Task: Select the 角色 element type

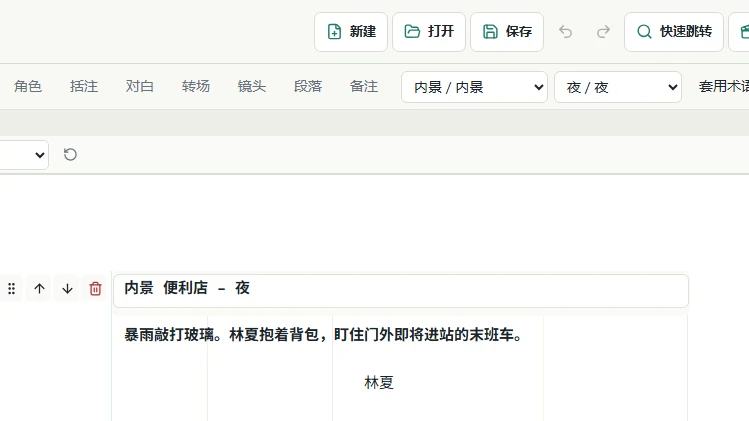Action: 28,86
